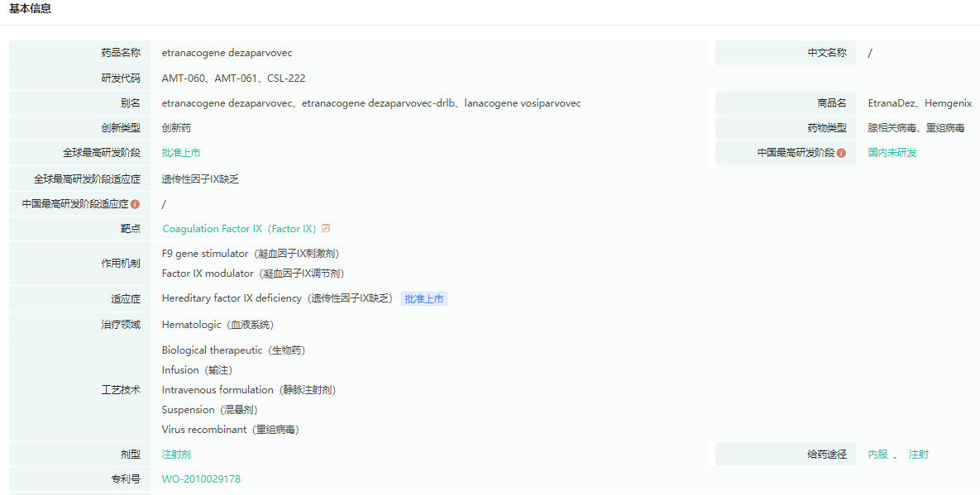This screenshot has height=495, width=980.
Task: Open Coagulation Factor IX target link
Action: point(239,229)
